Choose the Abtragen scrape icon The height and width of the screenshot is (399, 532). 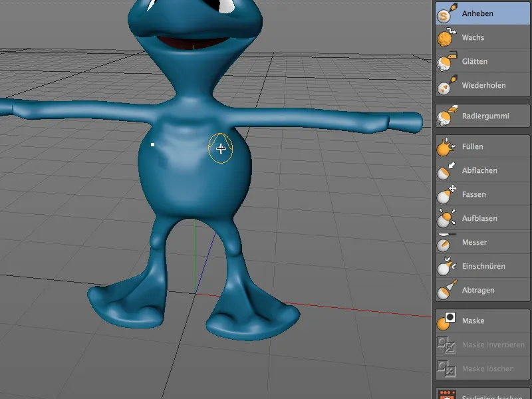(x=447, y=290)
